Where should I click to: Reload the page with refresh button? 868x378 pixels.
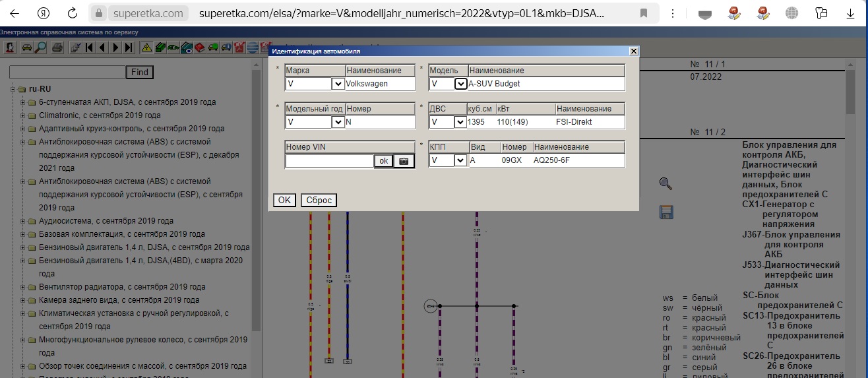pyautogui.click(x=73, y=13)
